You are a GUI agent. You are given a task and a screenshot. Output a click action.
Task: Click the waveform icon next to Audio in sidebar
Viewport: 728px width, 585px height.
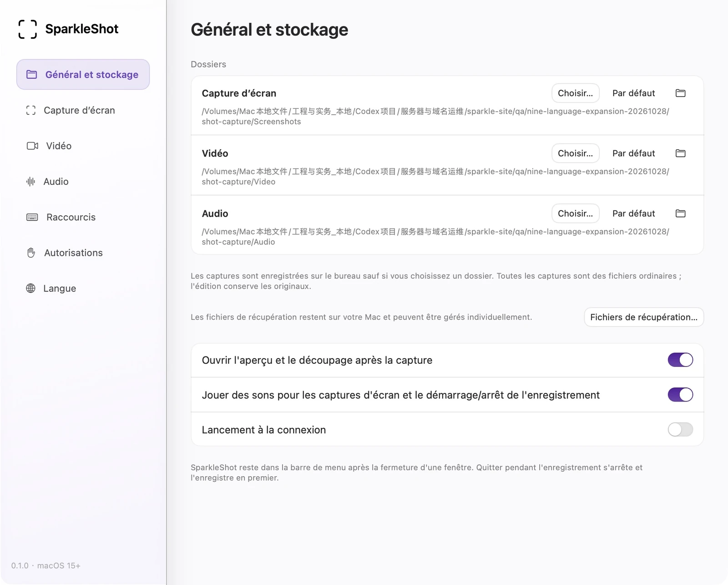(x=30, y=182)
